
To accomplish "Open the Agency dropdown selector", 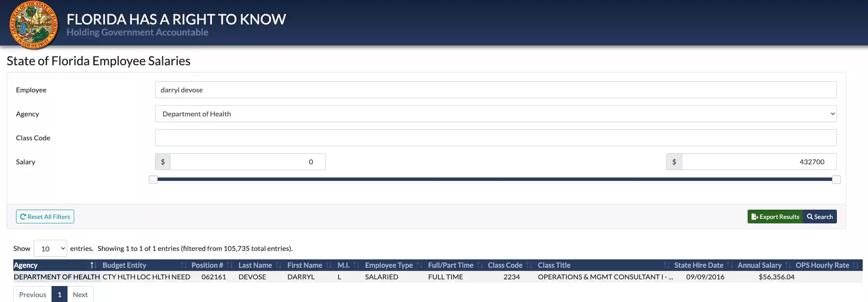I will (495, 114).
